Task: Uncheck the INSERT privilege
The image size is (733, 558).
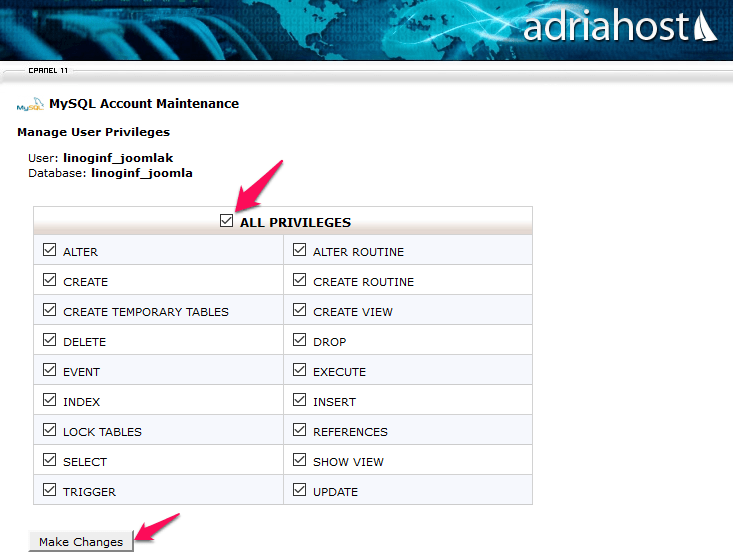Action: click(300, 400)
